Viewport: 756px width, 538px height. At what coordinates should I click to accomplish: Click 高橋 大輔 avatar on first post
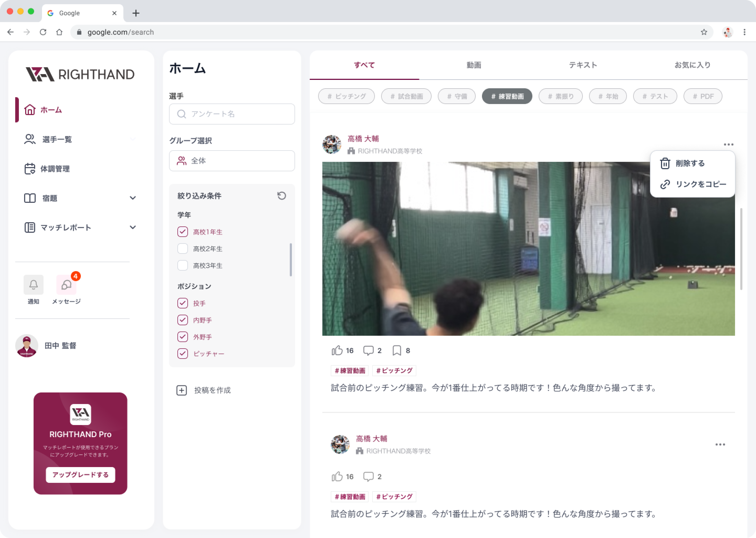[x=332, y=144]
